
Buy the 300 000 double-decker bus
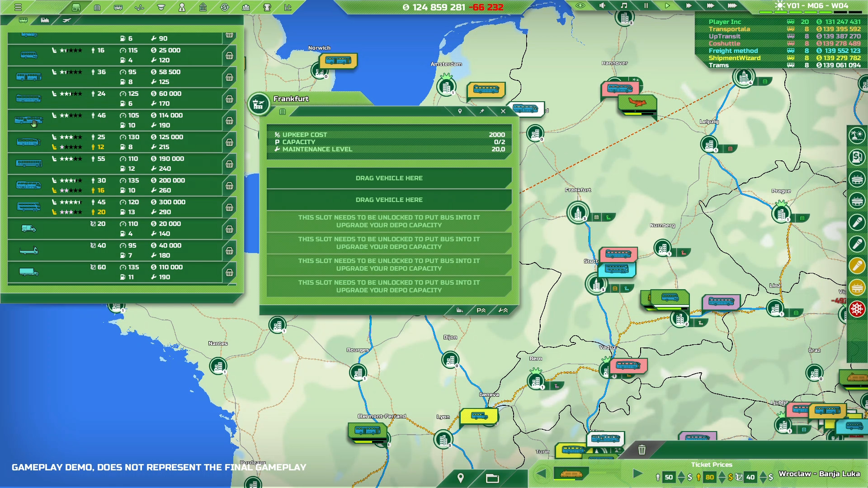tap(229, 207)
